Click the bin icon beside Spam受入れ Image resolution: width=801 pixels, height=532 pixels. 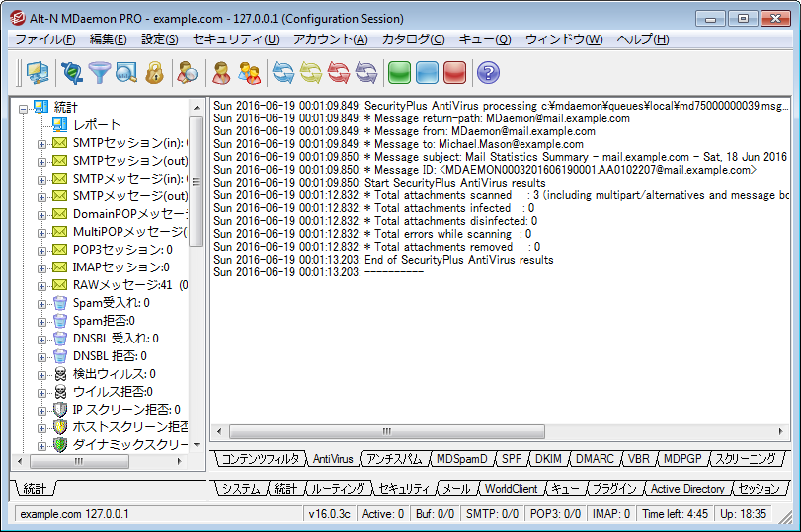pos(60,303)
